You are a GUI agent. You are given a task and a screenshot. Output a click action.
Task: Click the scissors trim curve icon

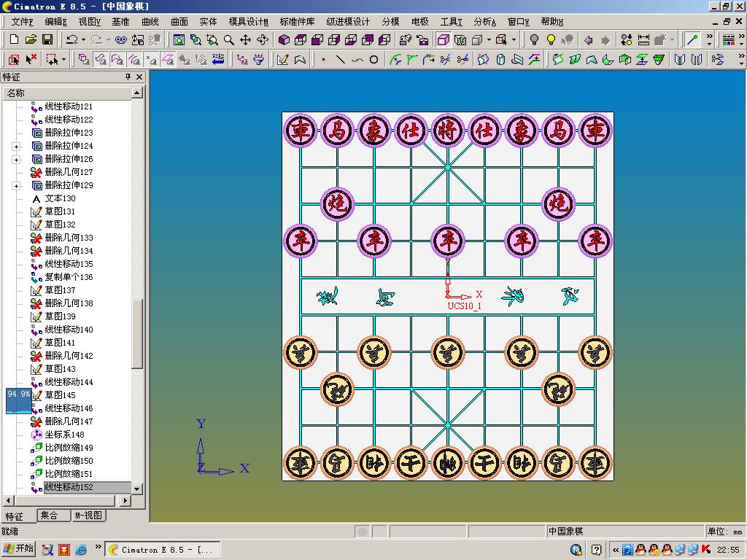point(446,60)
